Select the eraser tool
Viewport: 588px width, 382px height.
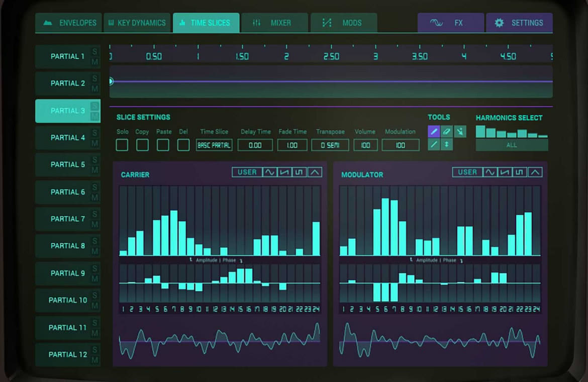coord(447,131)
